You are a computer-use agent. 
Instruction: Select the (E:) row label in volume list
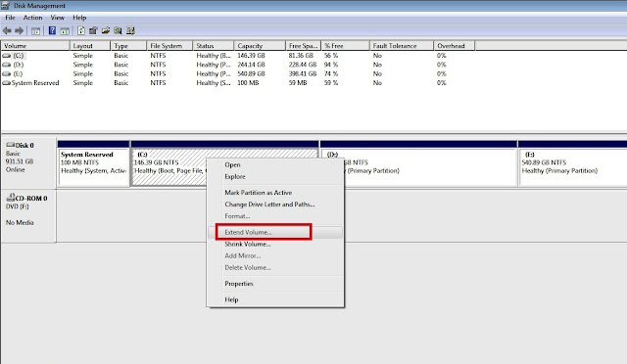(x=18, y=74)
